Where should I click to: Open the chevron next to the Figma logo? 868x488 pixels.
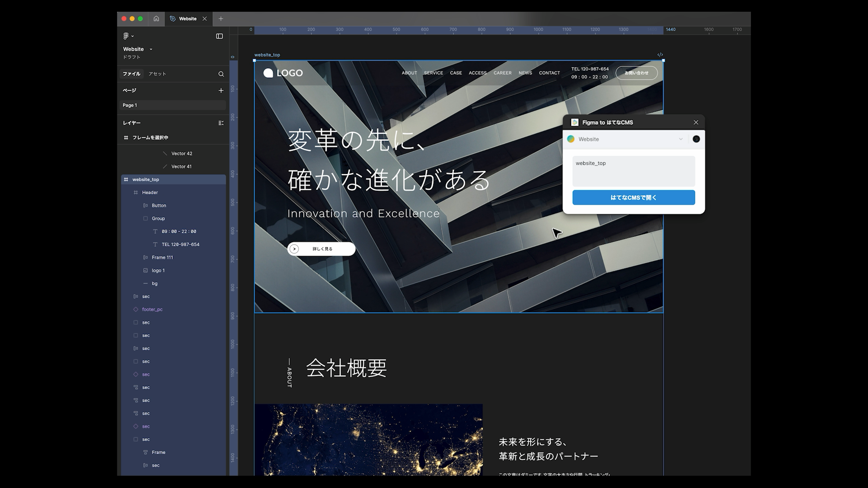tap(133, 36)
